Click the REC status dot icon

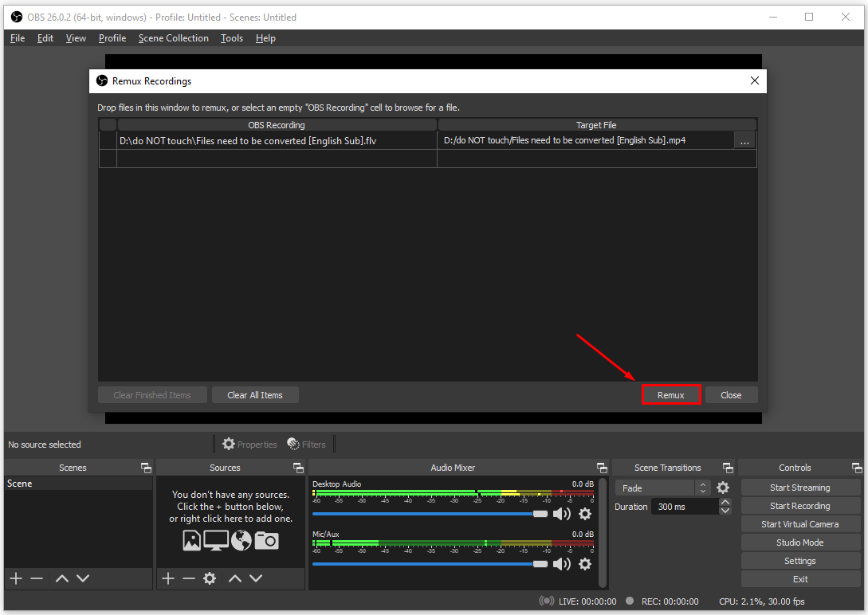630,601
